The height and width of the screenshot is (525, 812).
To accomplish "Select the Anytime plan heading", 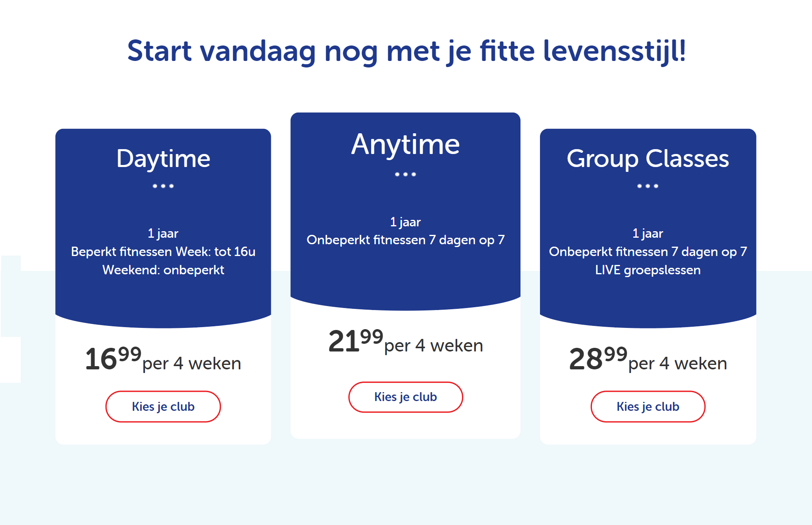I will [406, 145].
